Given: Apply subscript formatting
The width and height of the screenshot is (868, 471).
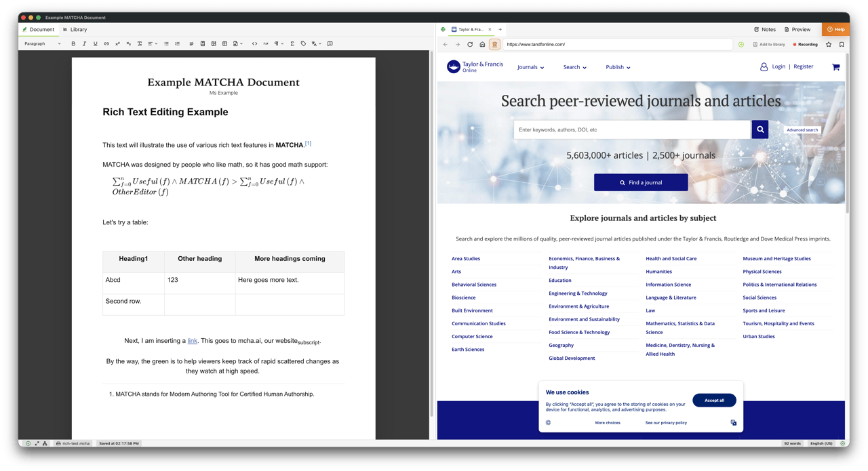Looking at the screenshot, I should [x=128, y=43].
